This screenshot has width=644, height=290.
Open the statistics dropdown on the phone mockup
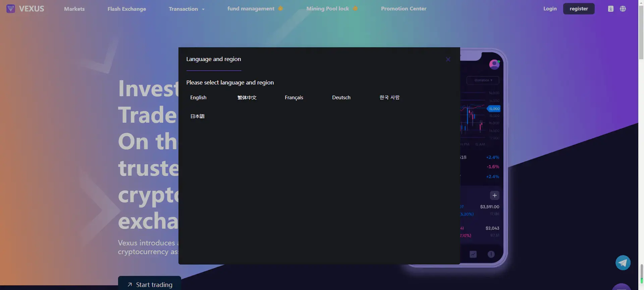pos(483,80)
